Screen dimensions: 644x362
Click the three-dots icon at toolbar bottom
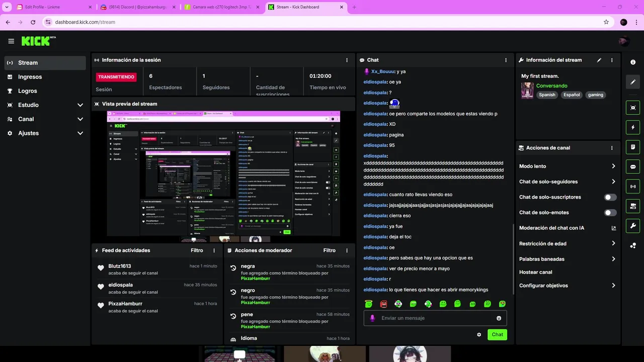633,245
